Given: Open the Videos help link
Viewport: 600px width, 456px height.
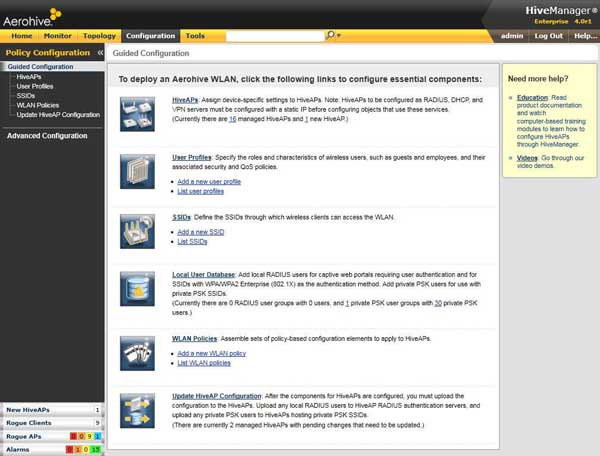Looking at the screenshot, I should point(527,158).
